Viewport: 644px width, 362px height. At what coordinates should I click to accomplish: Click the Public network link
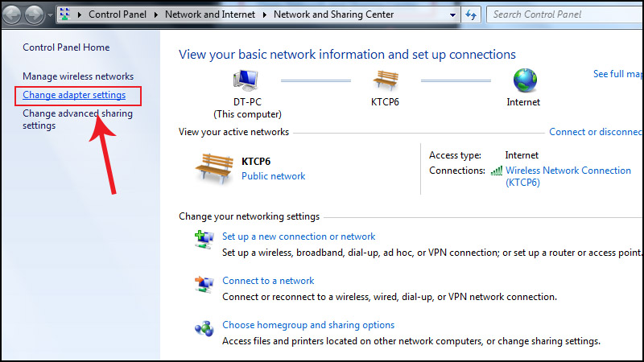(x=273, y=176)
